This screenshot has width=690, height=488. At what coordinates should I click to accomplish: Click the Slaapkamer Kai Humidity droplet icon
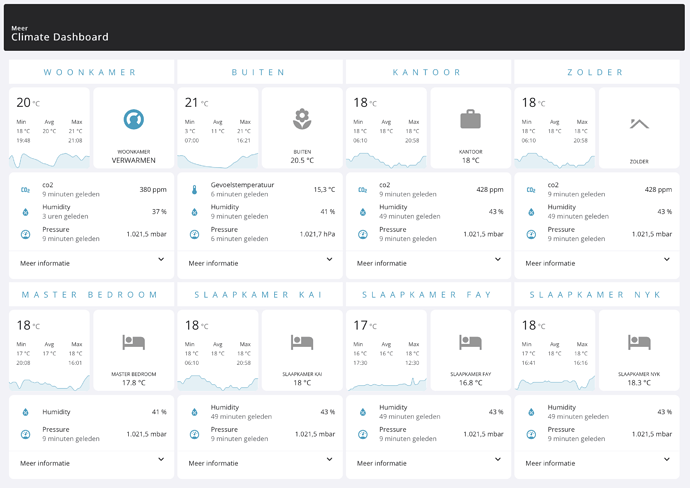pyautogui.click(x=194, y=412)
